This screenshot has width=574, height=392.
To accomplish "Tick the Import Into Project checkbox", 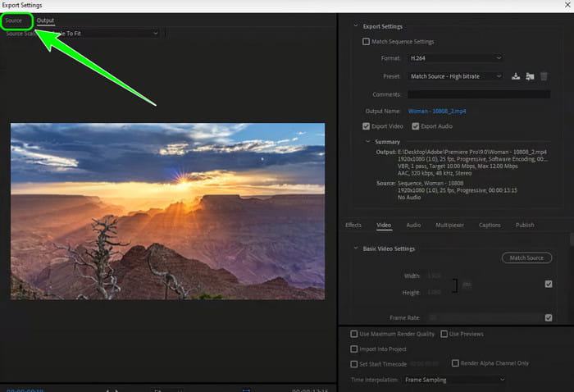I will pos(353,349).
